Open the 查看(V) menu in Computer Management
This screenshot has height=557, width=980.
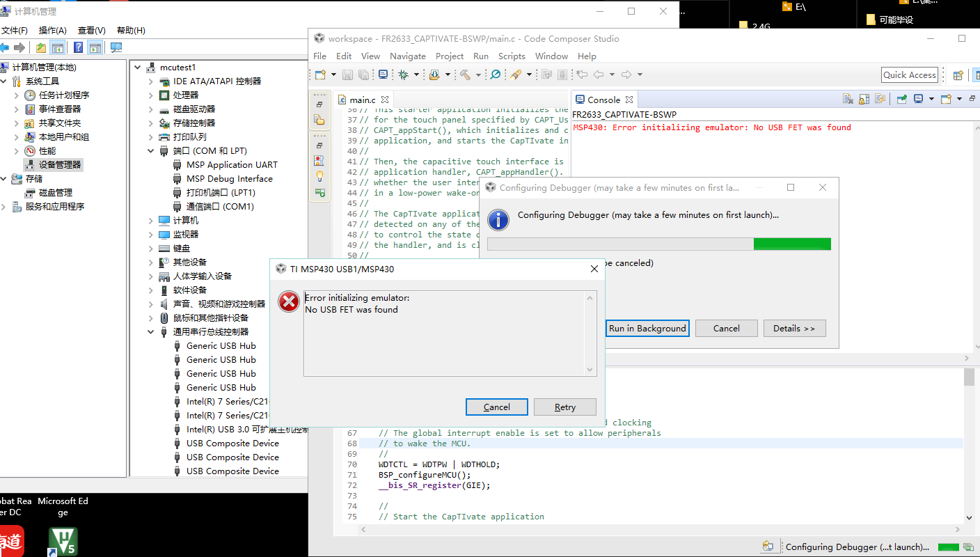92,31
